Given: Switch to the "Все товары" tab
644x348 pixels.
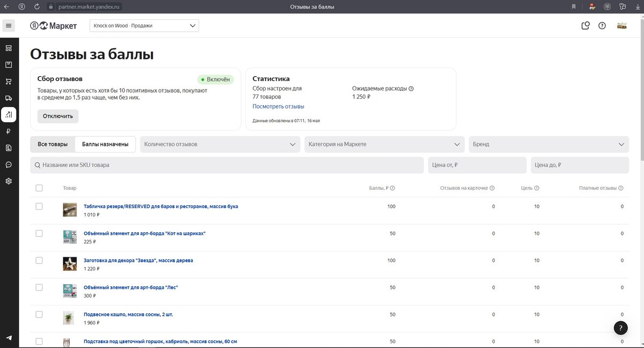Looking at the screenshot, I should pos(53,144).
